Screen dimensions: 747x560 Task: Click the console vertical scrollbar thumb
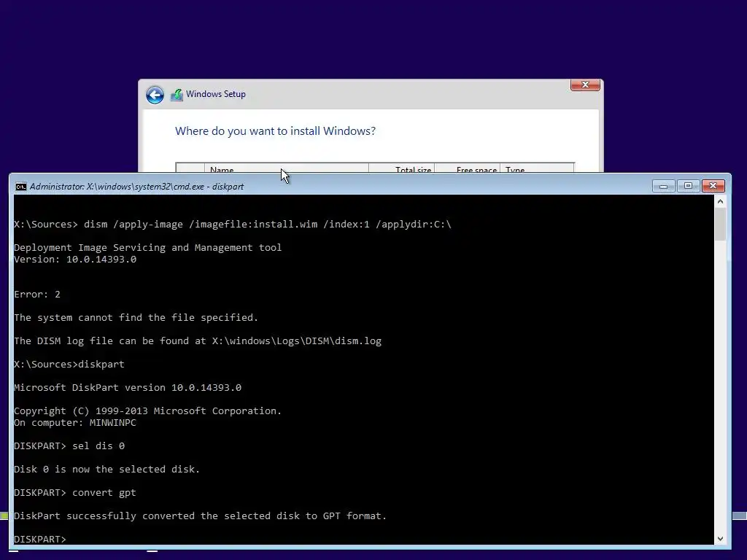click(x=720, y=225)
